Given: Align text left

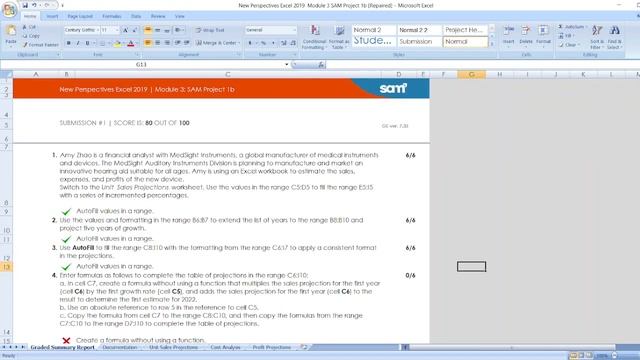Looking at the screenshot, I should tap(148, 43).
